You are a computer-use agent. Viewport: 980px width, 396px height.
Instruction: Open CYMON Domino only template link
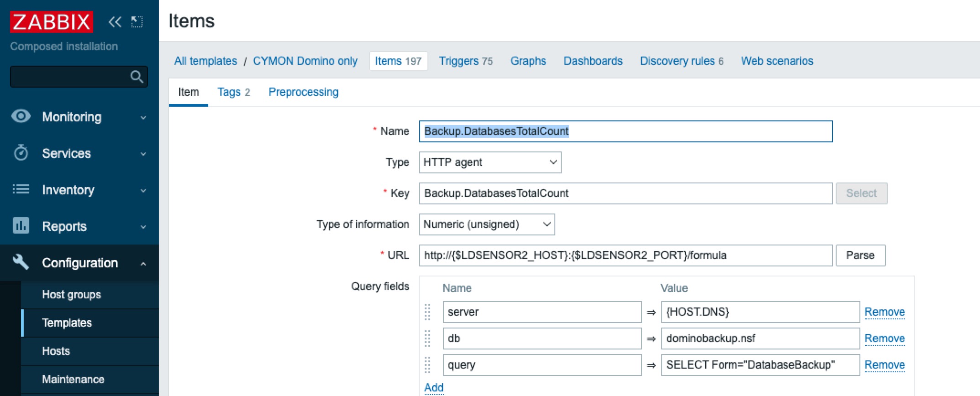tap(305, 61)
